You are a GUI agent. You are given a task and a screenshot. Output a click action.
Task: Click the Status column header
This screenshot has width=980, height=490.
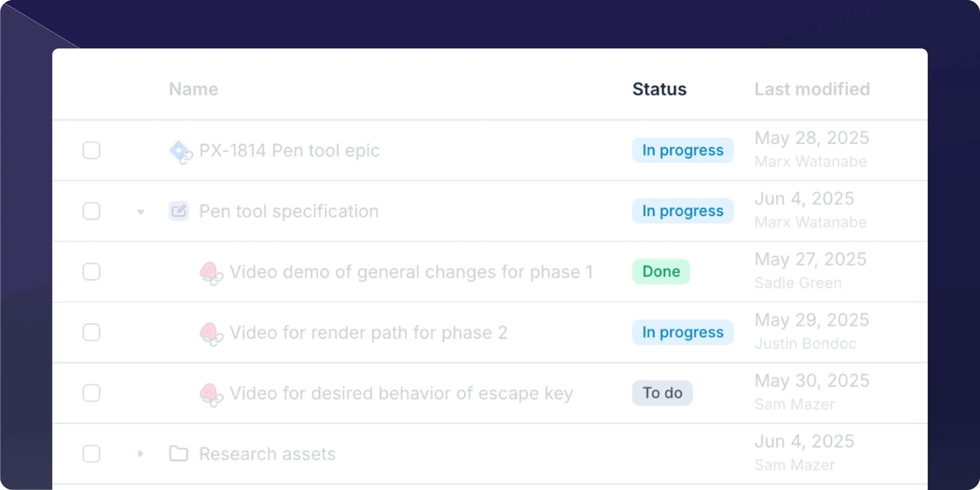[x=659, y=89]
